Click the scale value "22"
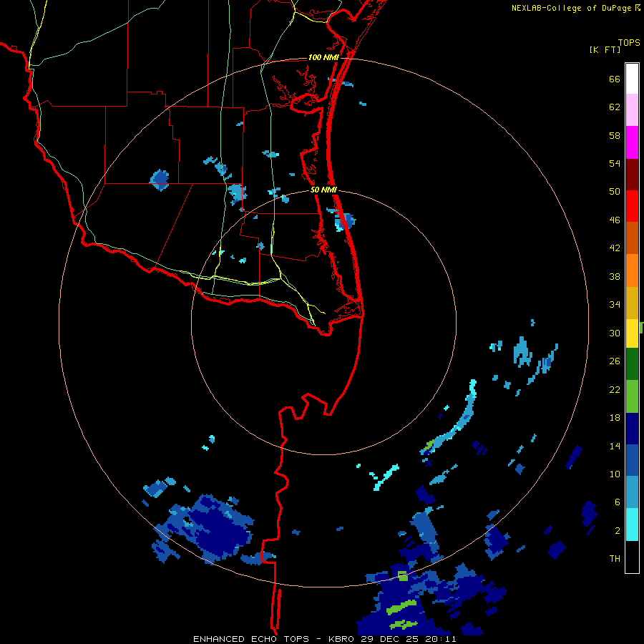 click(615, 389)
